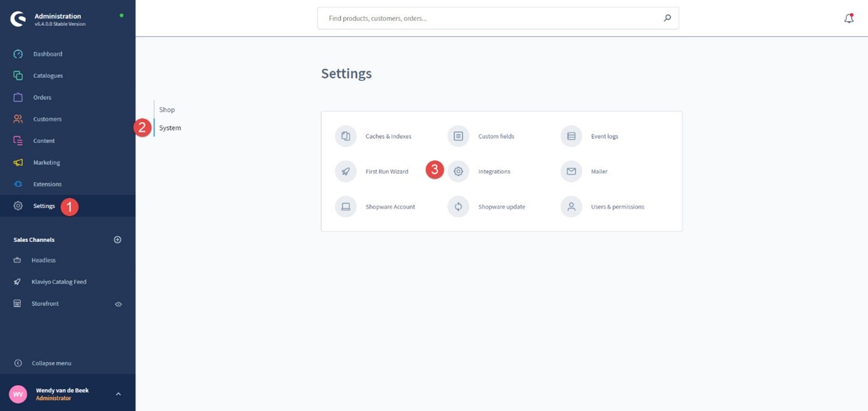Go to Dashboard in the sidebar
This screenshot has height=411, width=868.
47,54
